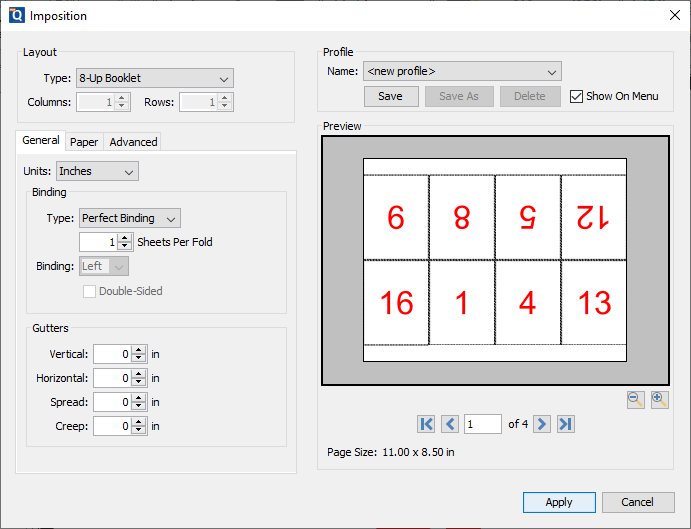Decrease the Rows value

tap(225, 106)
